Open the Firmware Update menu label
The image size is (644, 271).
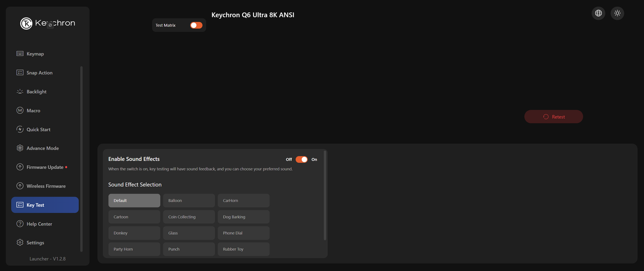click(45, 167)
